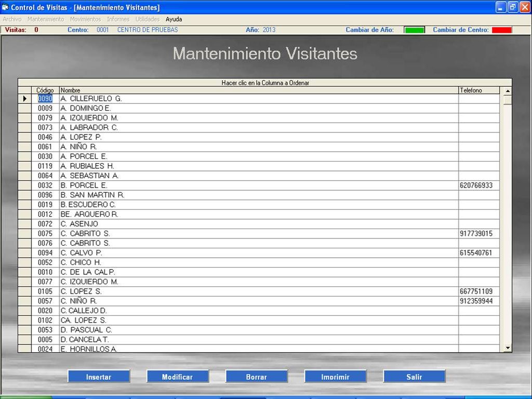Click the application icon in title bar
Image resolution: width=532 pixels, height=399 pixels.
(x=6, y=7)
